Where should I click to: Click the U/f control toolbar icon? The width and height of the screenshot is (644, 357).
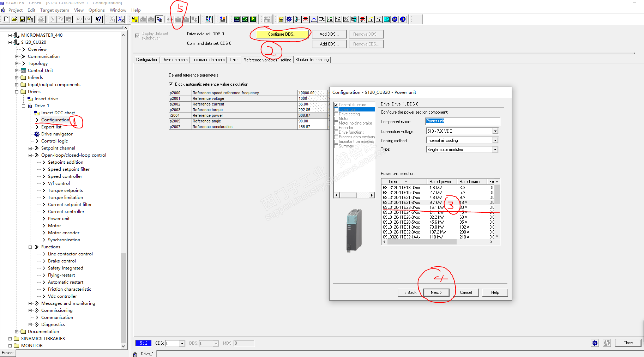pyautogui.click(x=346, y=19)
